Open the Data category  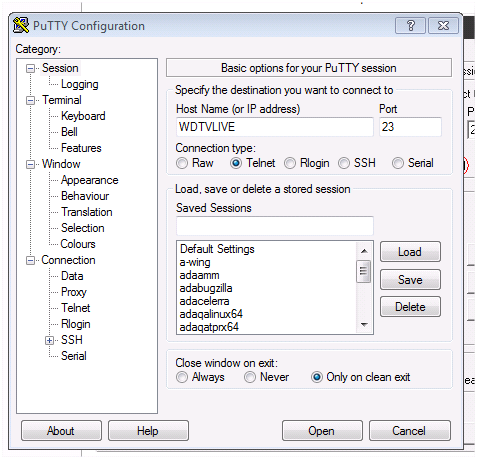72,276
